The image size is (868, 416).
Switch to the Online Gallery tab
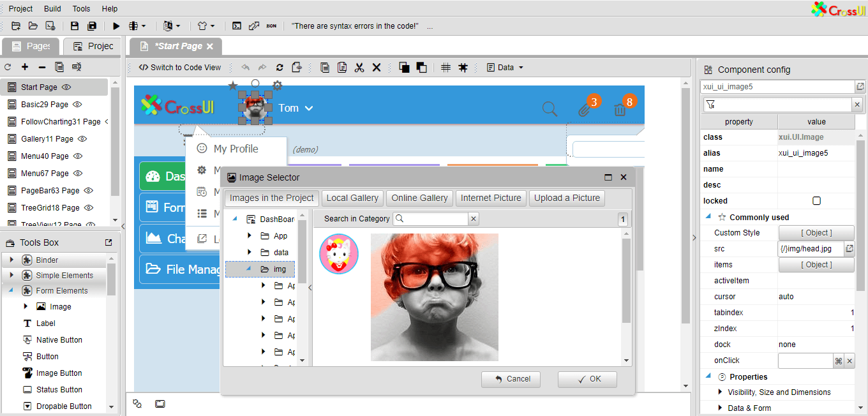pos(419,198)
